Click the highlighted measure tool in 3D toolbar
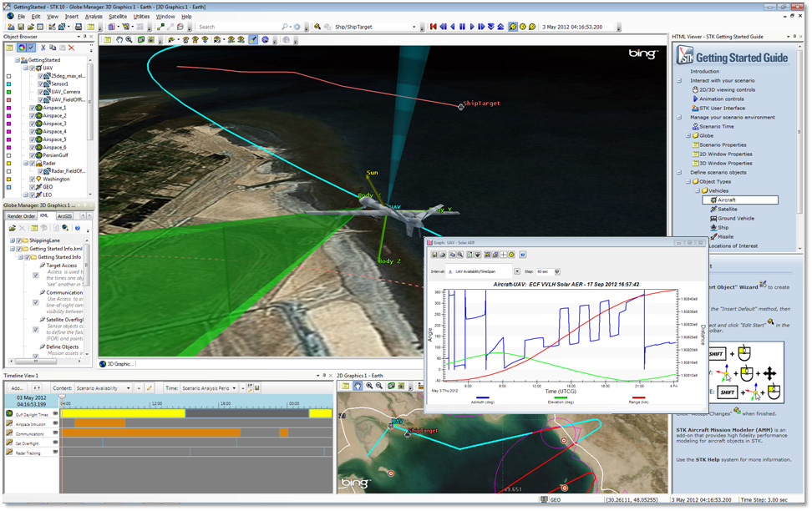 tap(253, 40)
